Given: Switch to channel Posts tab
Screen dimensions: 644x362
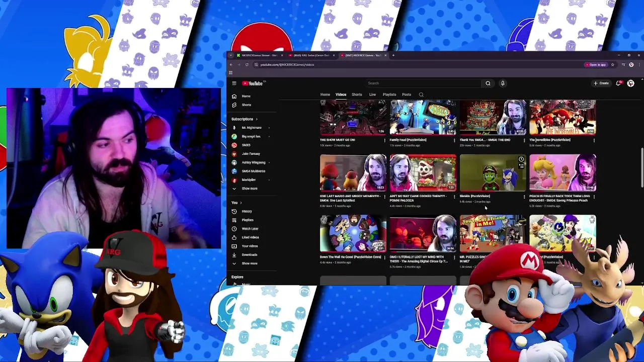Looking at the screenshot, I should coord(407,95).
